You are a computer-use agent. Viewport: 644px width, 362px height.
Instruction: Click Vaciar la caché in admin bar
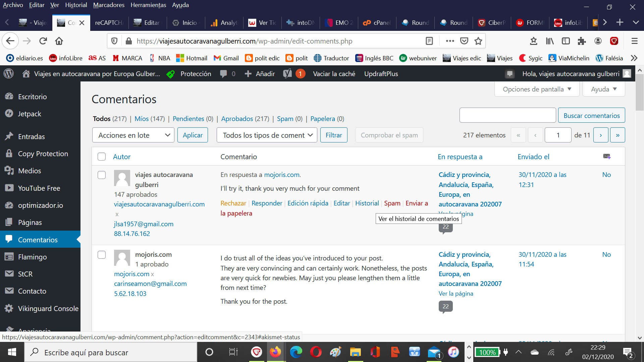pos(334,74)
